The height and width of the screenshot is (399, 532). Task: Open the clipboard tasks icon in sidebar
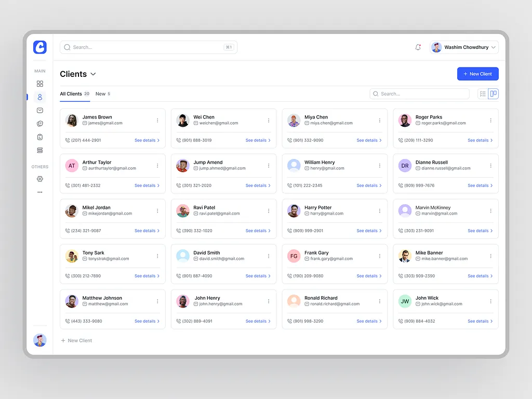(x=40, y=137)
